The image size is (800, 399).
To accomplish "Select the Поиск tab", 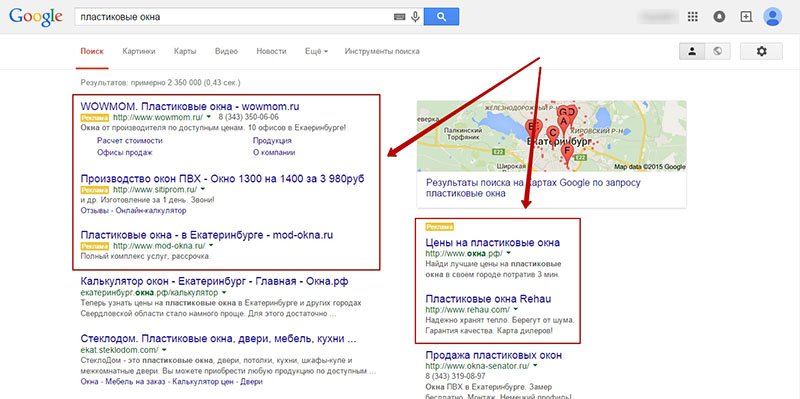I will tap(92, 51).
